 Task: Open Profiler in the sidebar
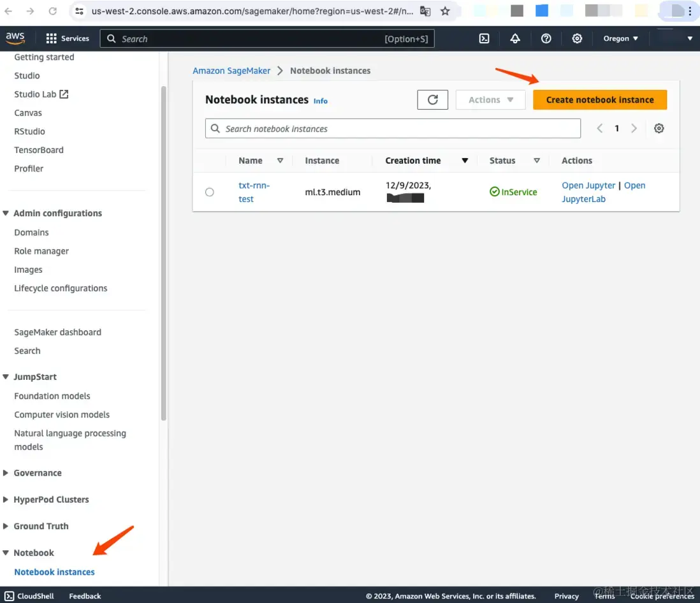pos(29,169)
